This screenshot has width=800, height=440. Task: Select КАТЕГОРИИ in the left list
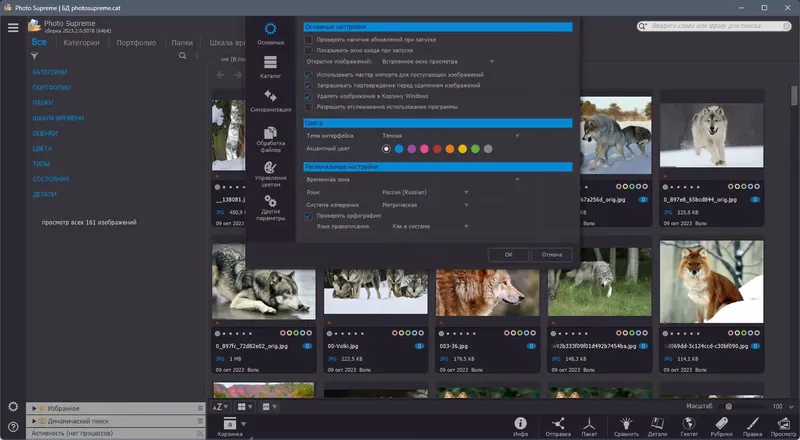coord(50,72)
